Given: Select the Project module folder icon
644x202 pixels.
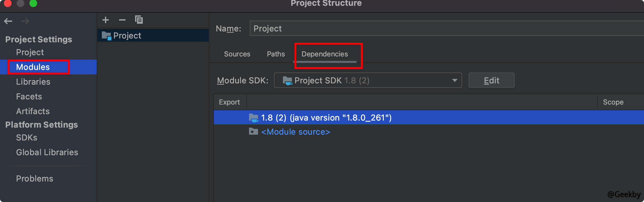Looking at the screenshot, I should coord(106,36).
